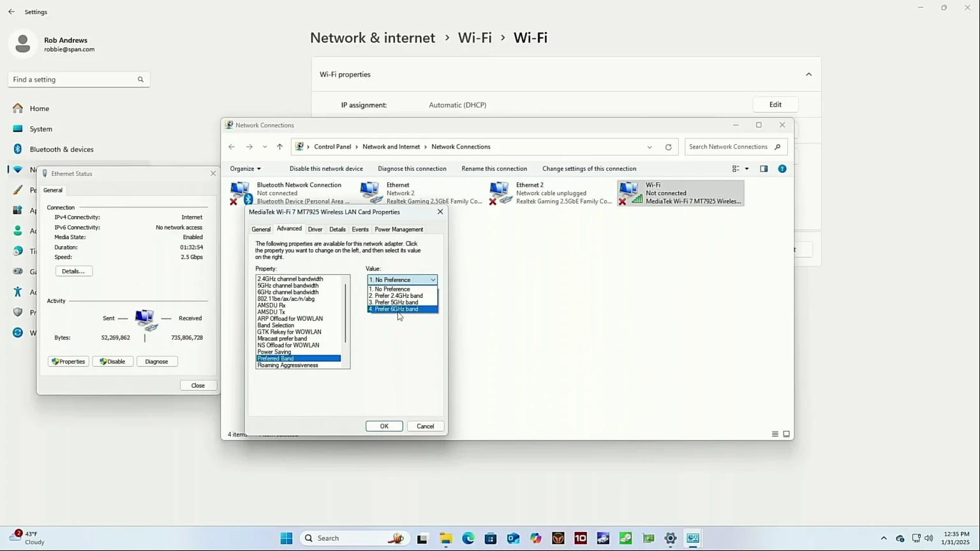
Task: Open File Explorer from taskbar
Action: 445,538
